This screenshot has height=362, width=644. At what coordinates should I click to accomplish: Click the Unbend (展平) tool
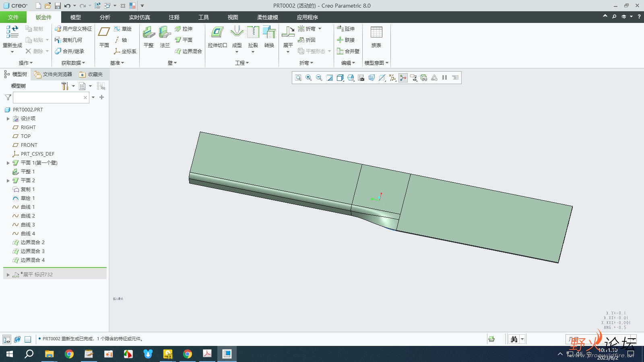[x=288, y=37]
